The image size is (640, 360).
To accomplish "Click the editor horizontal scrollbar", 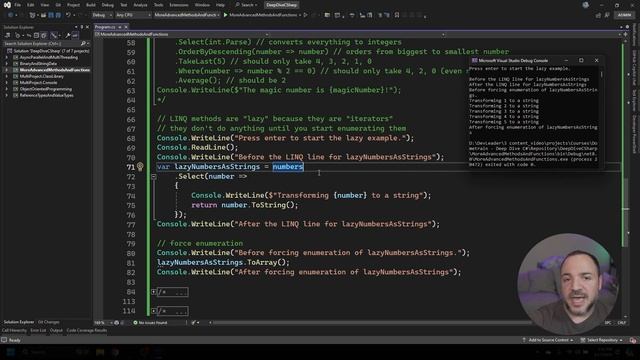I will tap(371, 322).
